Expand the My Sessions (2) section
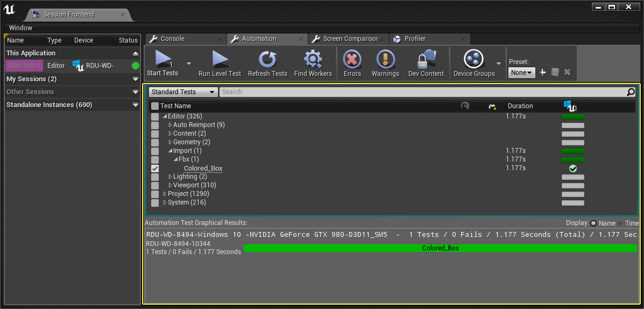This screenshot has height=309, width=644. [135, 79]
